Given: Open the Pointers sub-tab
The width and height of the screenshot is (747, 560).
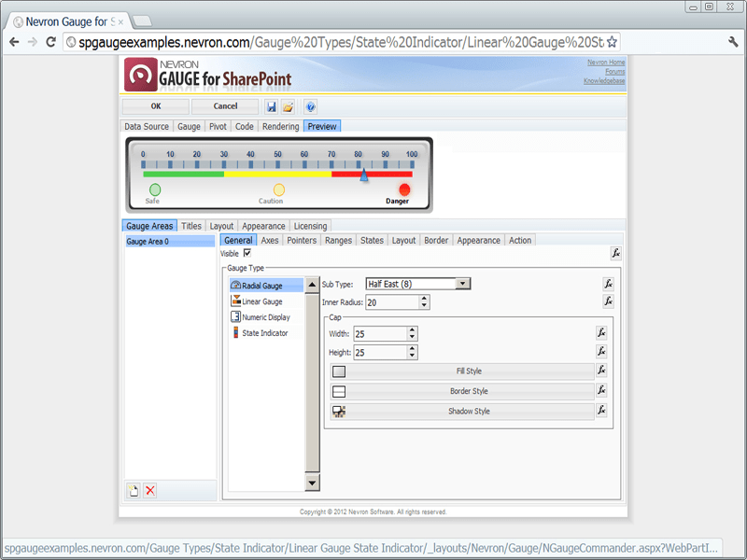Looking at the screenshot, I should [302, 241].
